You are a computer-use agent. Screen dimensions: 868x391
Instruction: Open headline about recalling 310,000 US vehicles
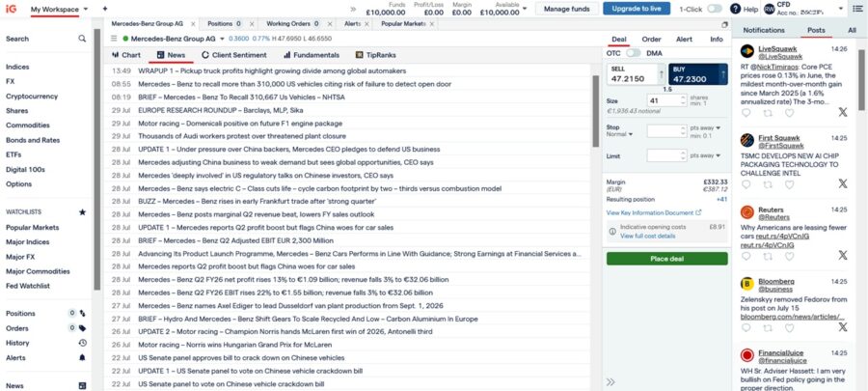(294, 84)
